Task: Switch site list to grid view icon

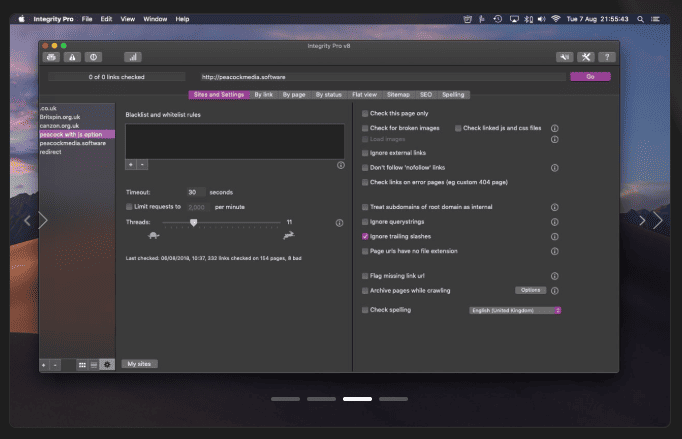Action: pos(82,365)
